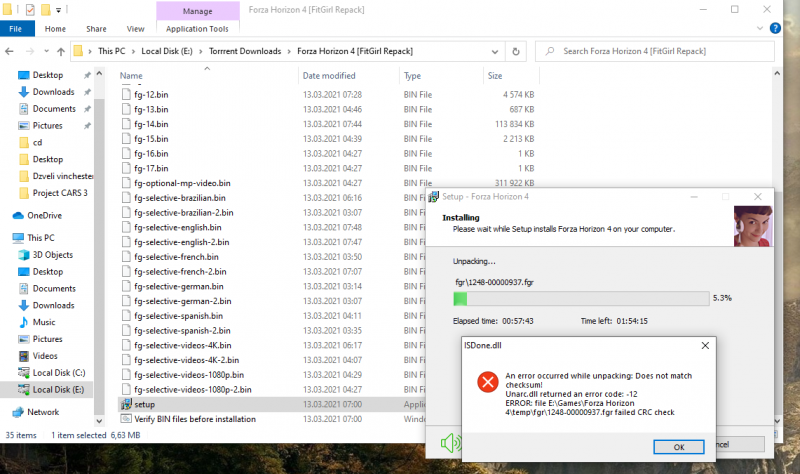Click the Properties icon in quick access toolbar
This screenshot has height=474, width=800.
29,10
